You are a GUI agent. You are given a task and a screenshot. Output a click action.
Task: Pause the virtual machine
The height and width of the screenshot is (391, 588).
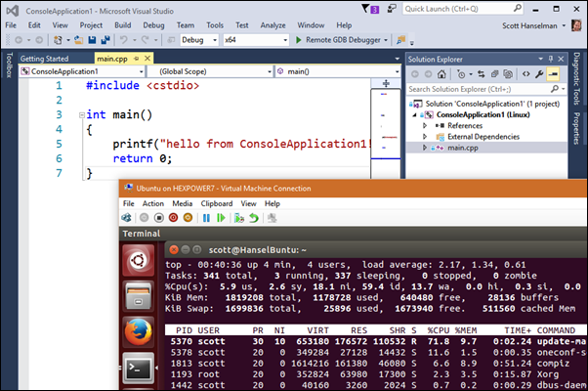[206, 218]
